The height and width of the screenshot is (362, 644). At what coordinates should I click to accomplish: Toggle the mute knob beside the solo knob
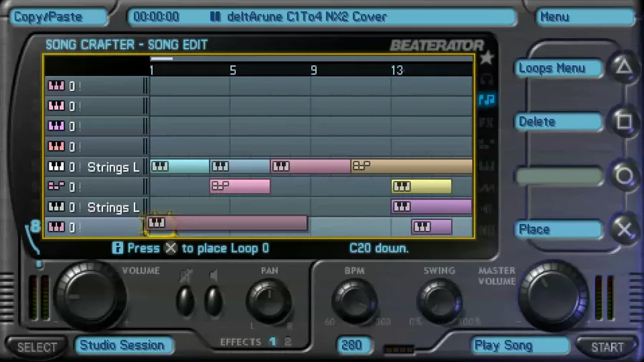click(x=213, y=301)
